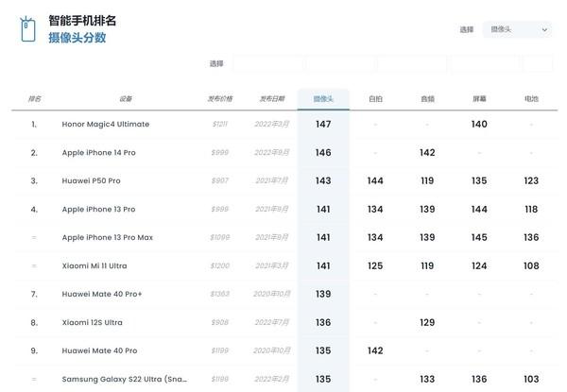Click audio score 129 for Xiaomi 12S Ultra
567x392 pixels.
[427, 322]
